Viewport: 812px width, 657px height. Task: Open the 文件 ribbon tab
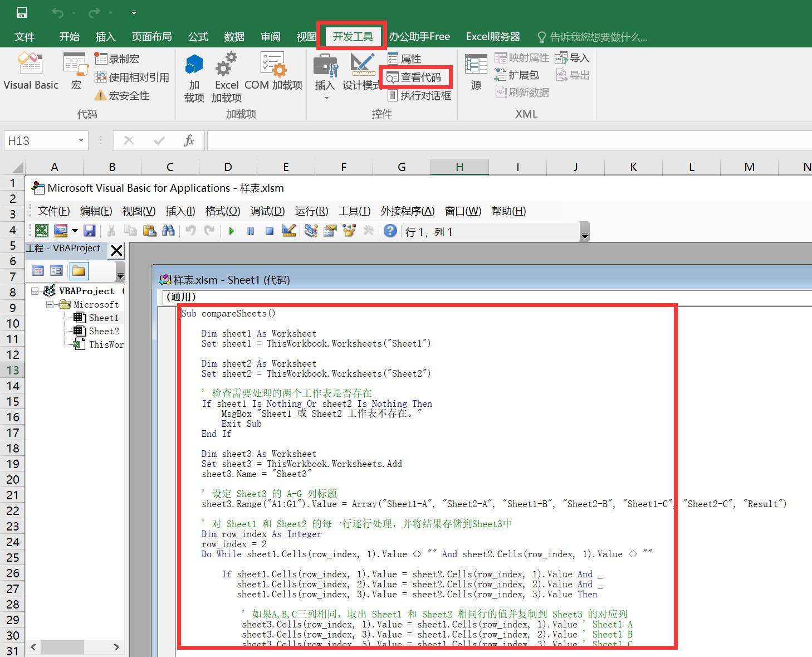25,37
